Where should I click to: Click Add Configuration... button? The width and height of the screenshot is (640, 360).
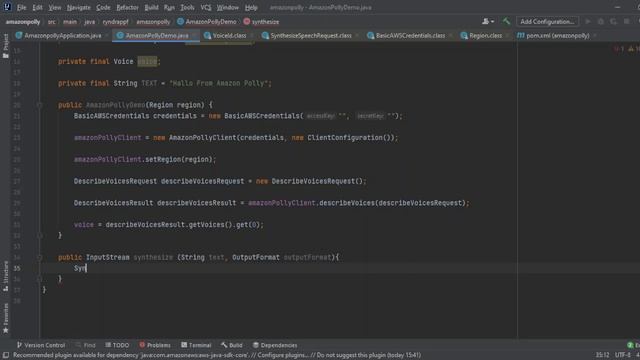(x=547, y=22)
